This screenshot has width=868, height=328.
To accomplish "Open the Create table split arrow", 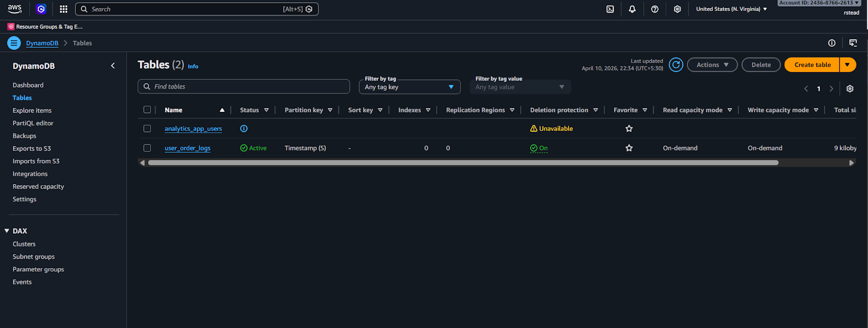I will 848,65.
